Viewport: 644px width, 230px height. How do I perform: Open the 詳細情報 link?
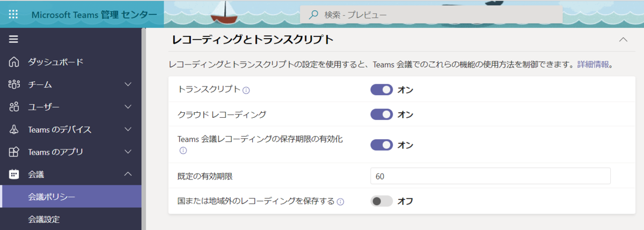click(593, 64)
